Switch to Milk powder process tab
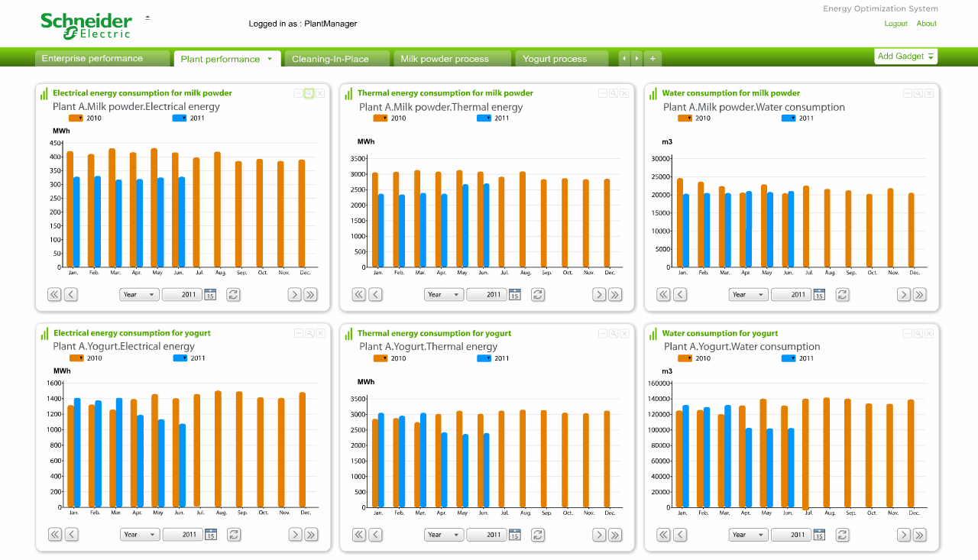Screen dimensions: 978x560 [x=452, y=59]
